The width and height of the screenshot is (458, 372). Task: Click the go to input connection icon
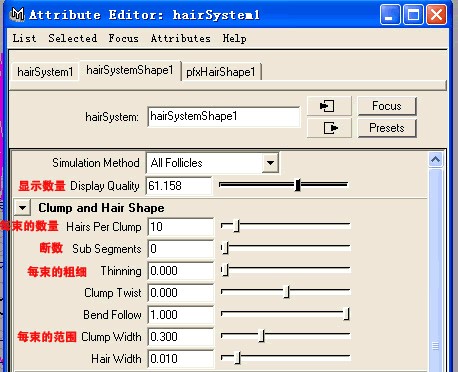[x=329, y=106]
